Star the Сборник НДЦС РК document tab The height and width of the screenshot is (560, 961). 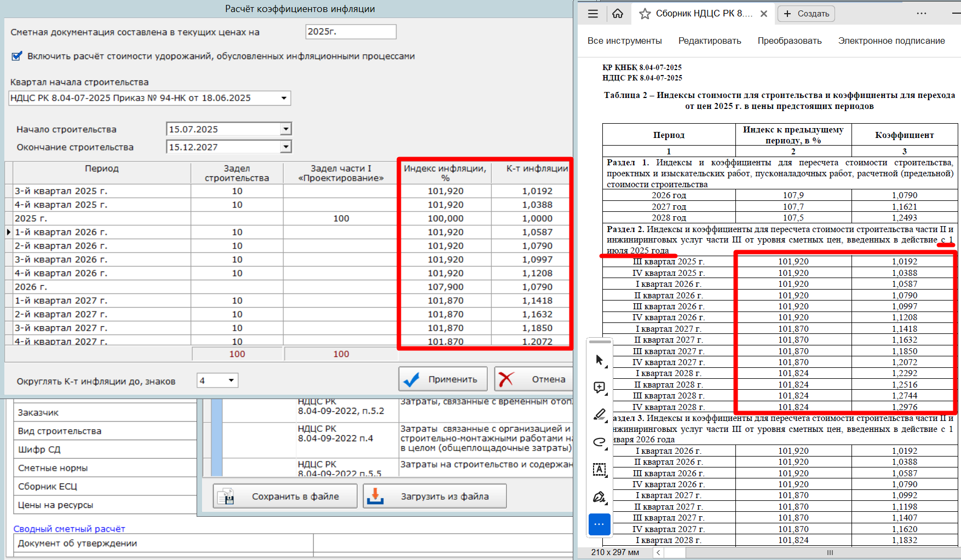tap(645, 14)
